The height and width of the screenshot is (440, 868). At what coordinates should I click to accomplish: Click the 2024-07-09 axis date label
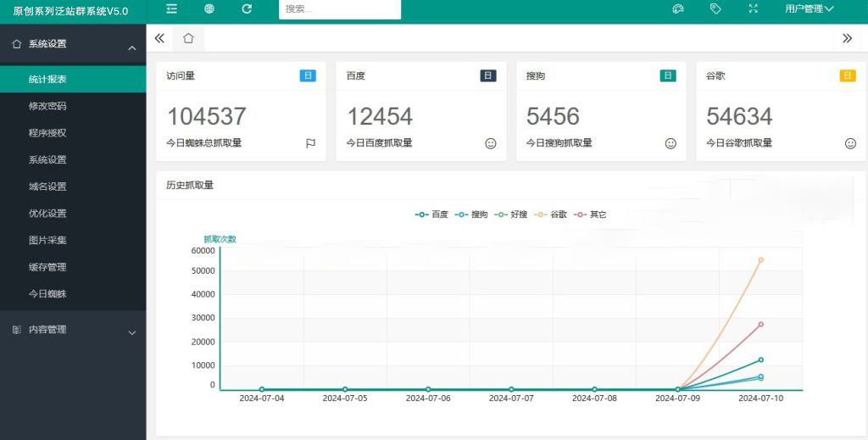[x=677, y=398]
